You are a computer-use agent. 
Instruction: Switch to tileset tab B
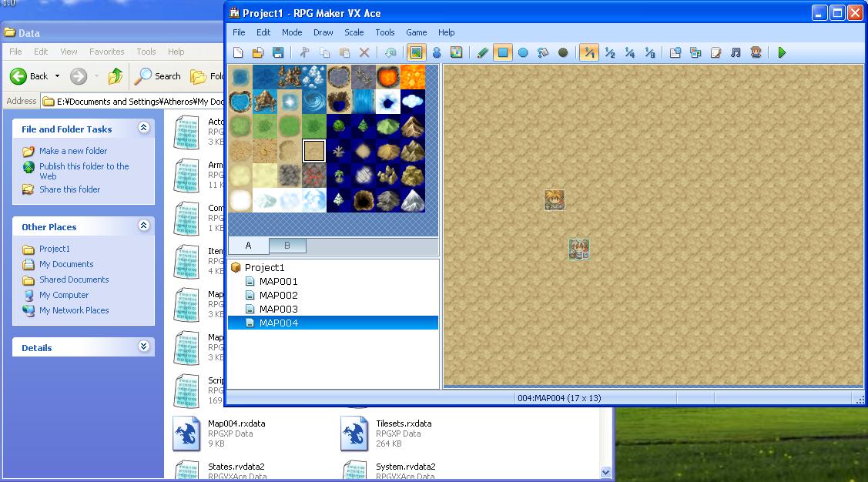coord(287,245)
